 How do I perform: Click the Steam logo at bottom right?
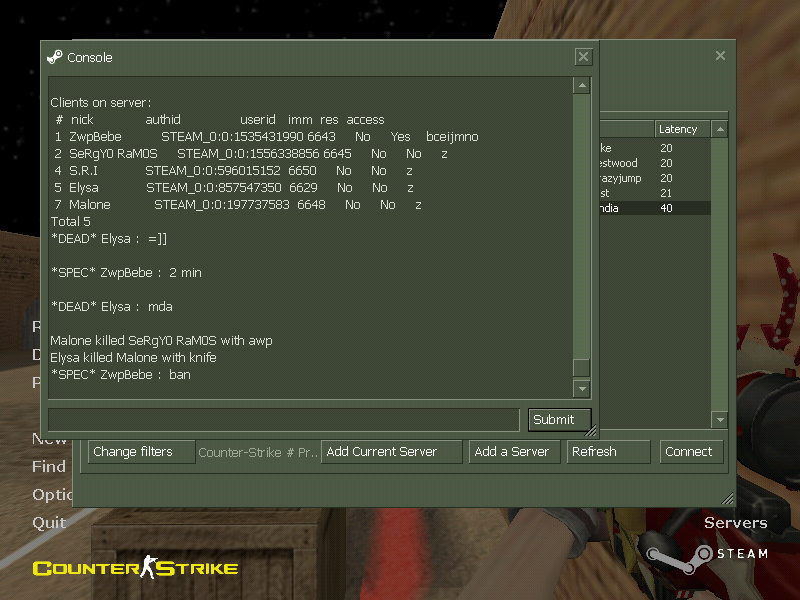click(704, 553)
